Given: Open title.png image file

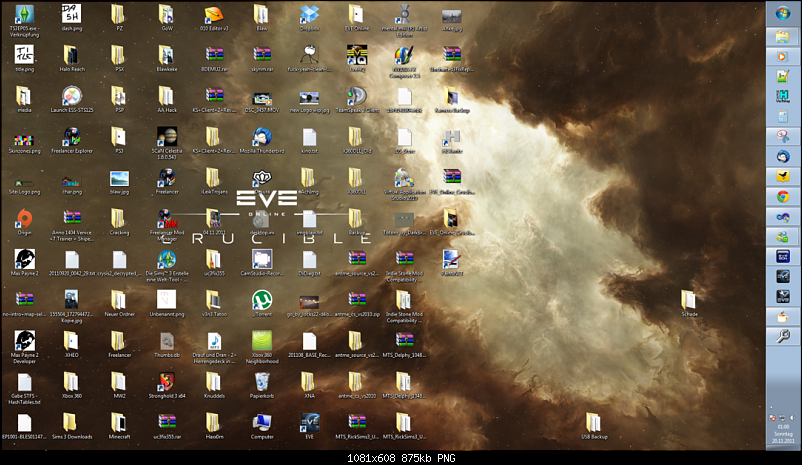Looking at the screenshot, I should pos(24,58).
